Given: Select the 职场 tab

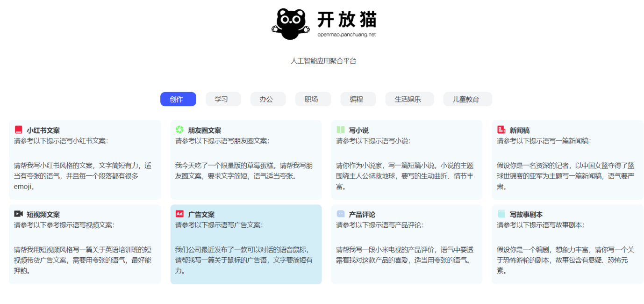Looking at the screenshot, I should pyautogui.click(x=313, y=99).
